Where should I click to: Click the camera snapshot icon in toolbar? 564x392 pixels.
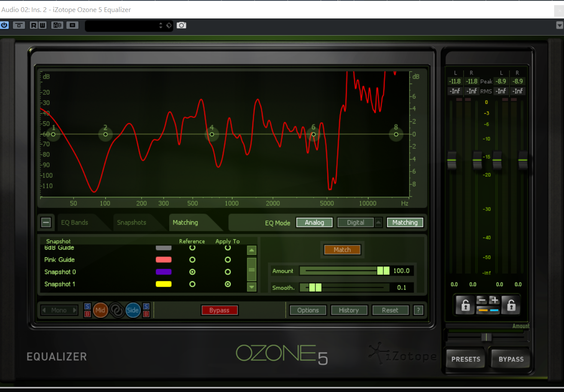[x=182, y=25]
